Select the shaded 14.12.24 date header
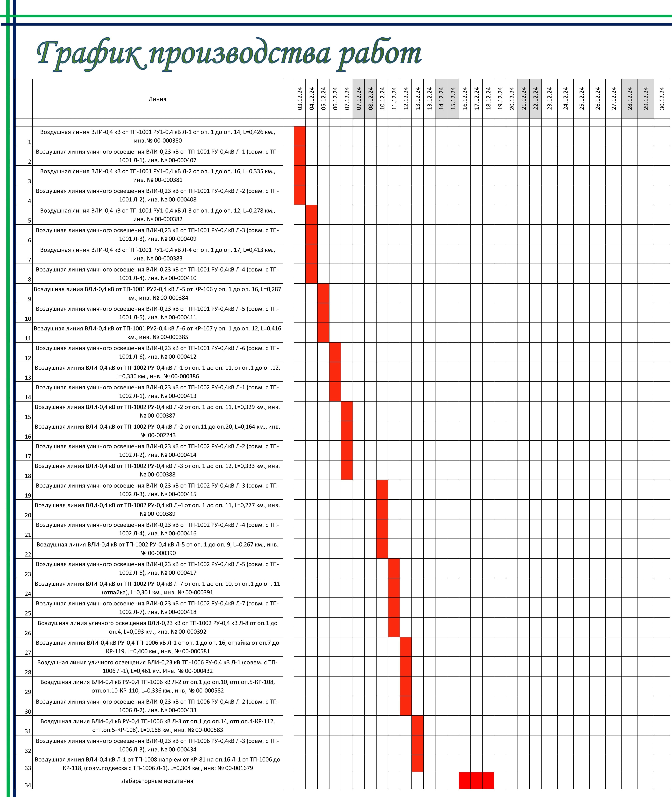The height and width of the screenshot is (797, 672). 441,99
